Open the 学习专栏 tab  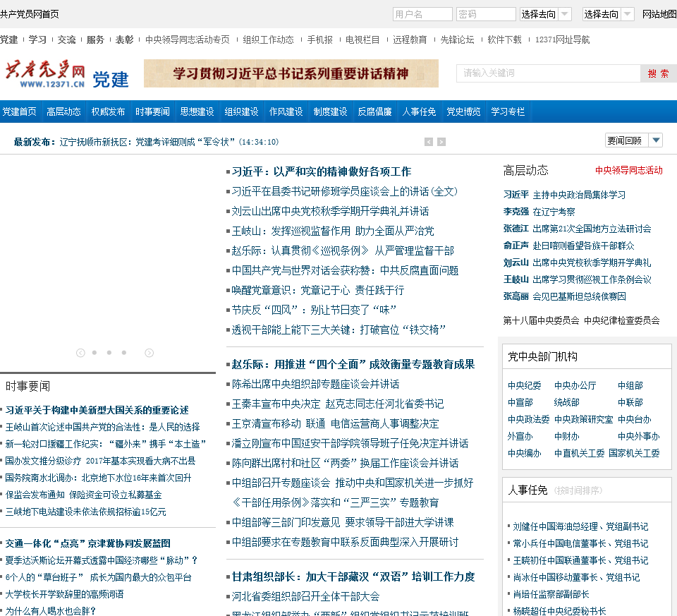(x=508, y=112)
